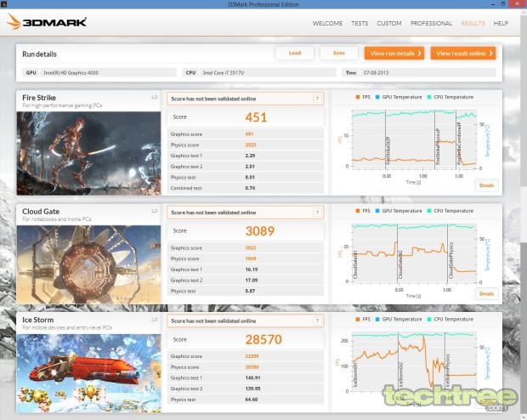Click GPU Temperature legend marker in Cloud Gate chart

(377, 211)
